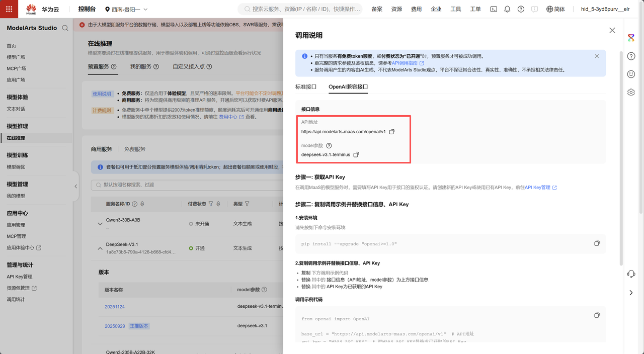Copy the pip install command

[597, 243]
